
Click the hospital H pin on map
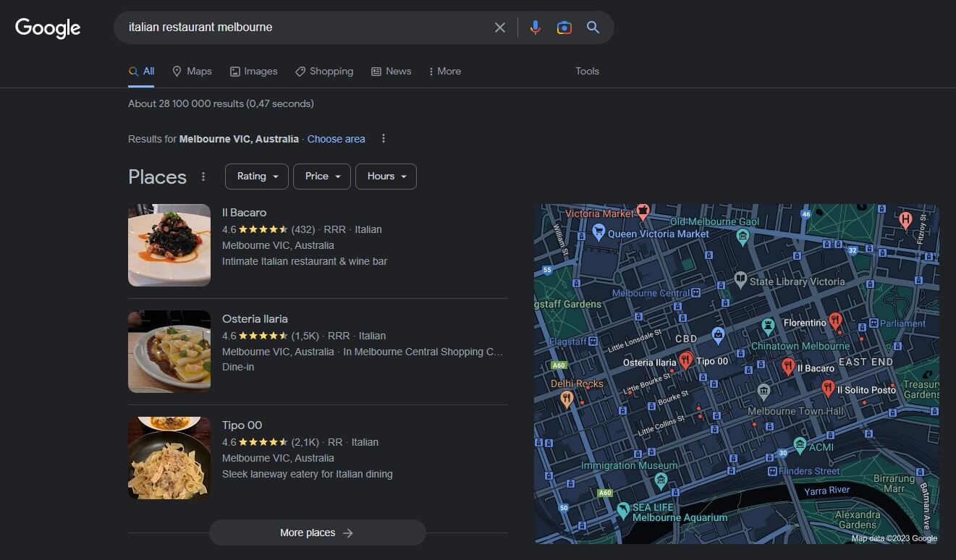pos(905,219)
